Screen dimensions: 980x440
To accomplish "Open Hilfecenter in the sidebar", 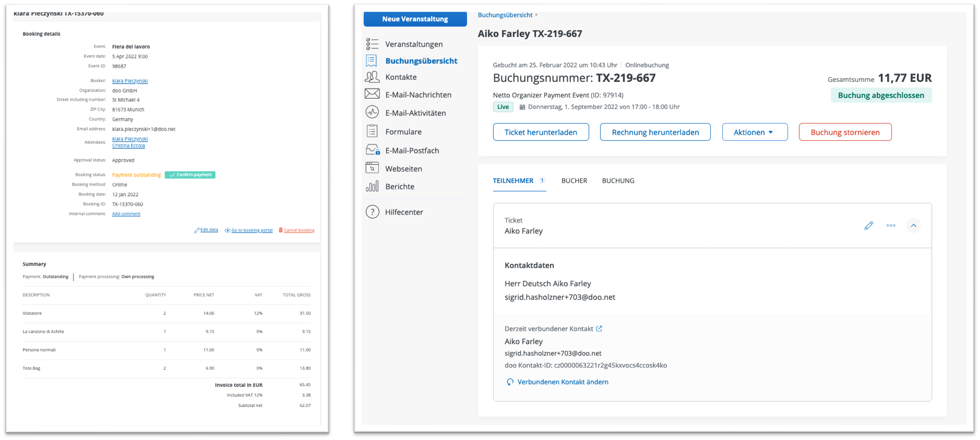I will (404, 212).
